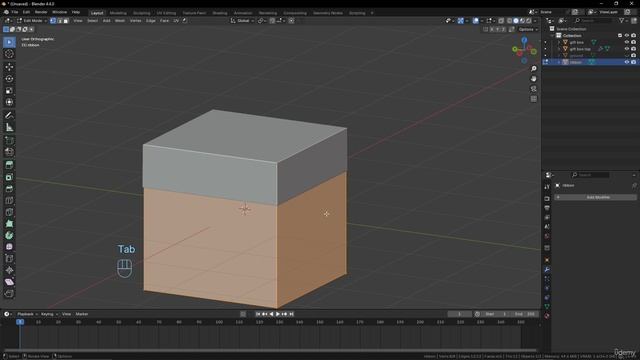Select the Knife tool
Viewport: 640px width, 360px height.
click(9, 212)
